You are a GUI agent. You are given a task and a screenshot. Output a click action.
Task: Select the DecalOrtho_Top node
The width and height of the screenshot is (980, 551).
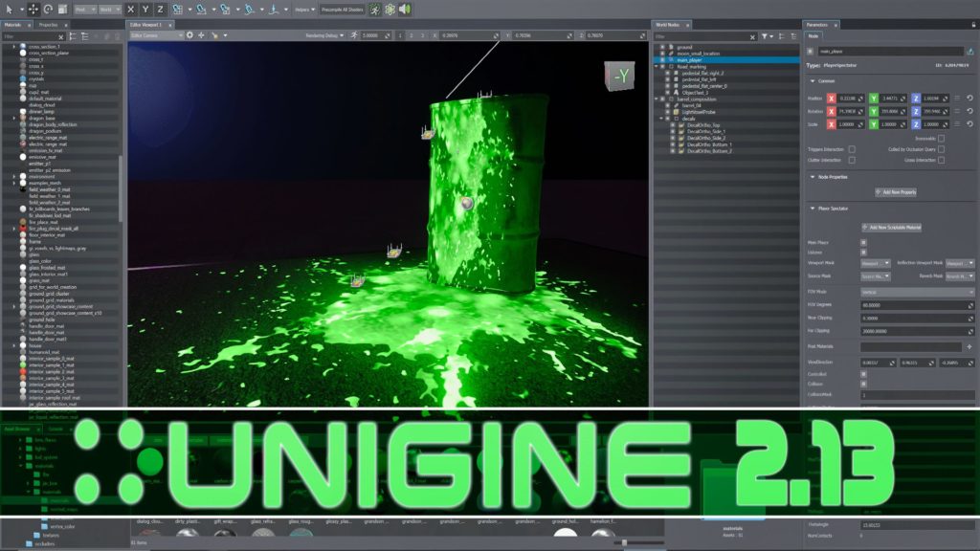tap(703, 125)
